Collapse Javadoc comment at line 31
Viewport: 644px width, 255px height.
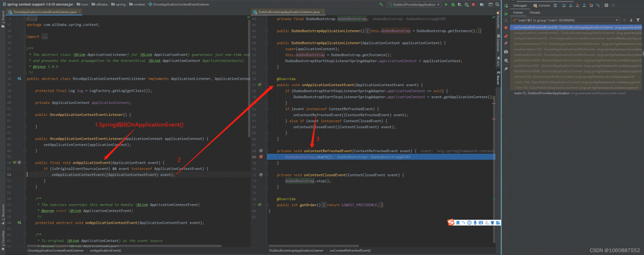25,49
